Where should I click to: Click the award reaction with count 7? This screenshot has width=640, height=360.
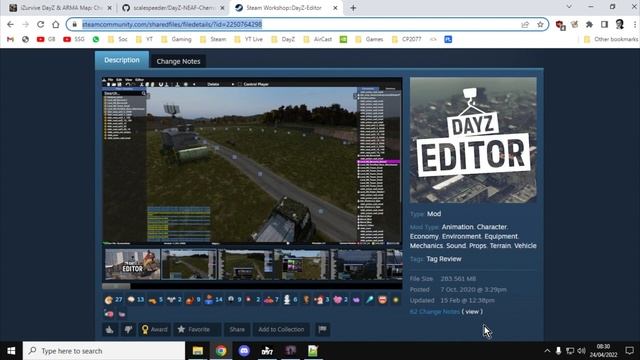(271, 300)
